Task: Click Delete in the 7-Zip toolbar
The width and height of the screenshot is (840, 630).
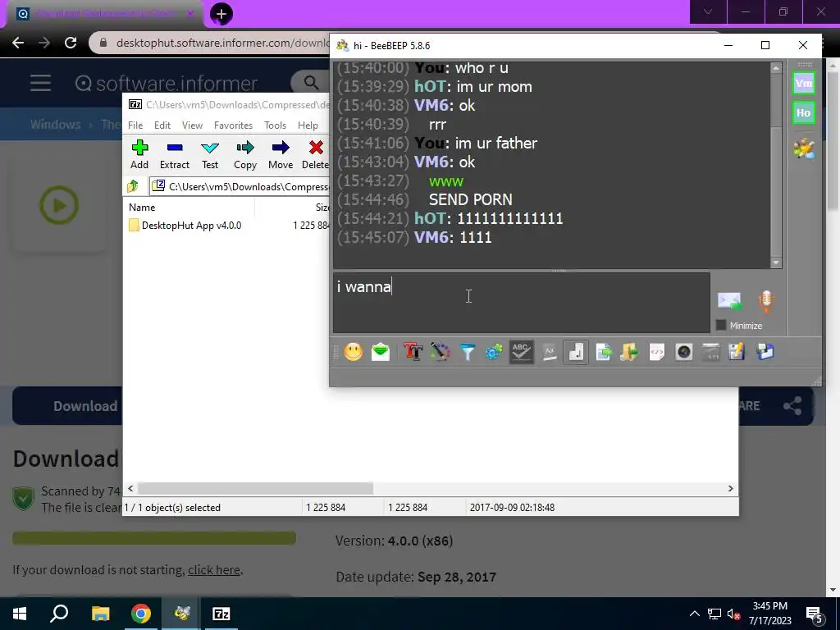Action: point(316,154)
